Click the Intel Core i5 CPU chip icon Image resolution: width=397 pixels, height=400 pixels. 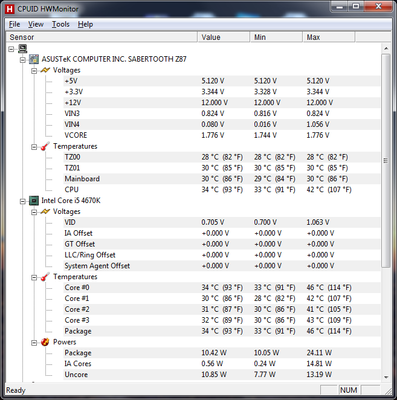34,201
